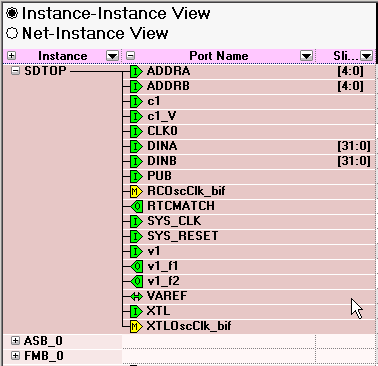Click the DINA input port icon
The width and height of the screenshot is (378, 366).
pos(136,146)
